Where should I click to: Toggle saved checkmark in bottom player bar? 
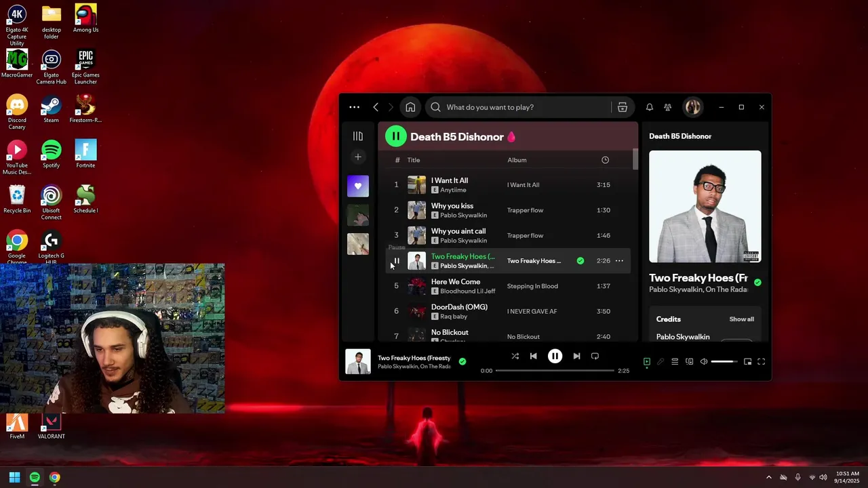462,362
